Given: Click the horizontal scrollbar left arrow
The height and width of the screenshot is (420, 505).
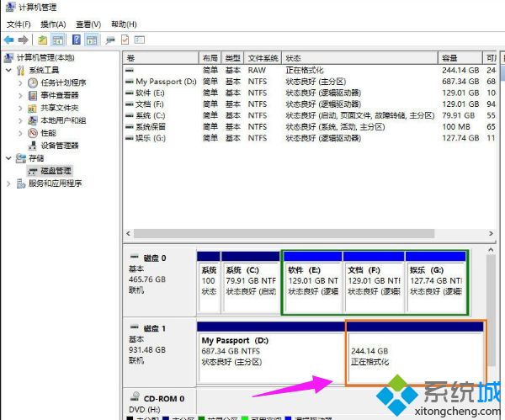Looking at the screenshot, I should [129, 233].
